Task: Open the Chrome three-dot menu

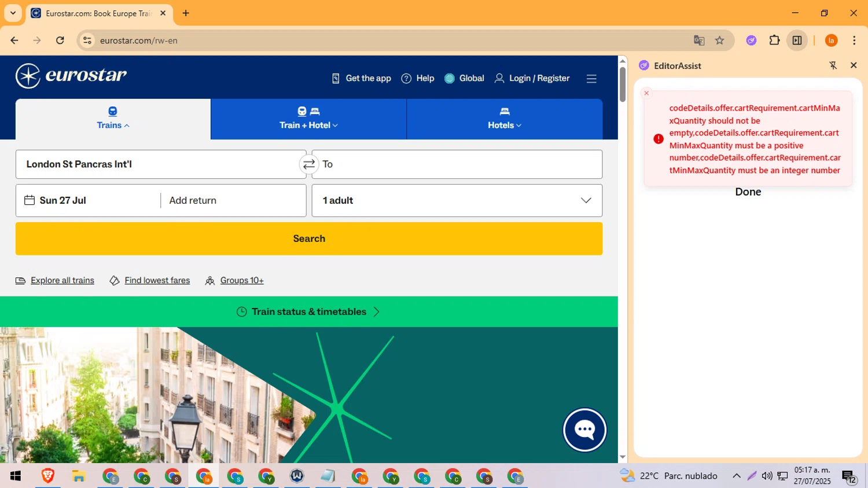Action: pyautogui.click(x=854, y=41)
